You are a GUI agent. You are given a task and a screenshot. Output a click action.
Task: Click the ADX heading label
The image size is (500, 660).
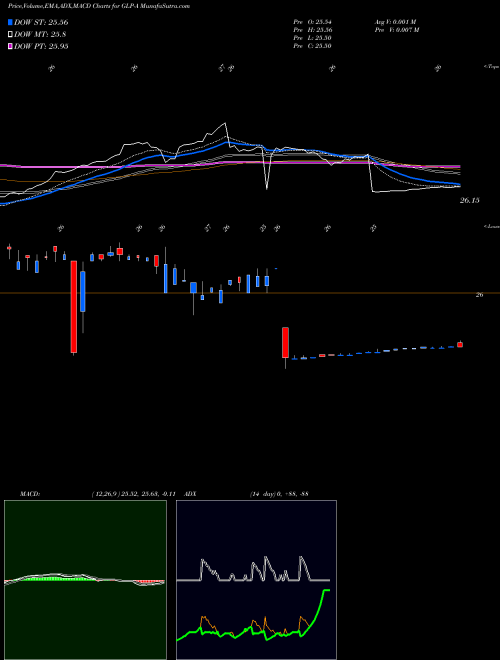point(190,494)
